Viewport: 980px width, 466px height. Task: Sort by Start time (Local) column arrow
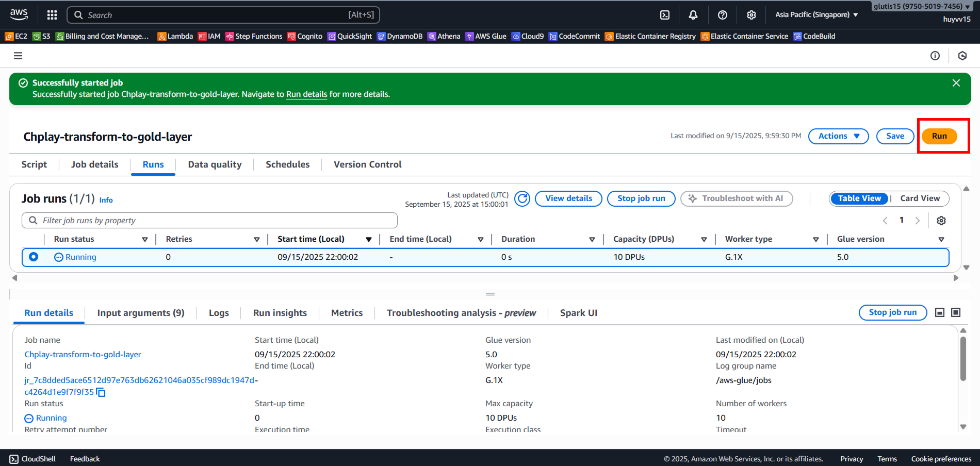[369, 239]
